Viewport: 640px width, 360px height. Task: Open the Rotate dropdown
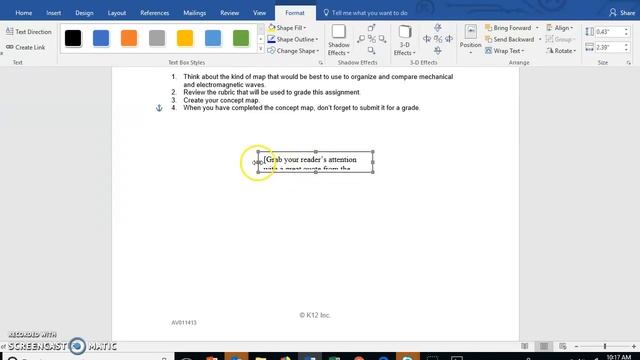(561, 51)
